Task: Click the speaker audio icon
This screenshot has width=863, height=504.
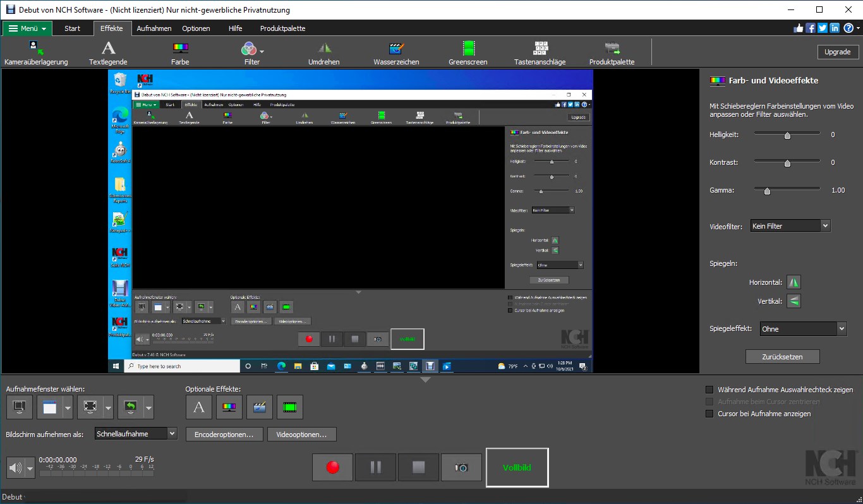Action: [x=16, y=468]
